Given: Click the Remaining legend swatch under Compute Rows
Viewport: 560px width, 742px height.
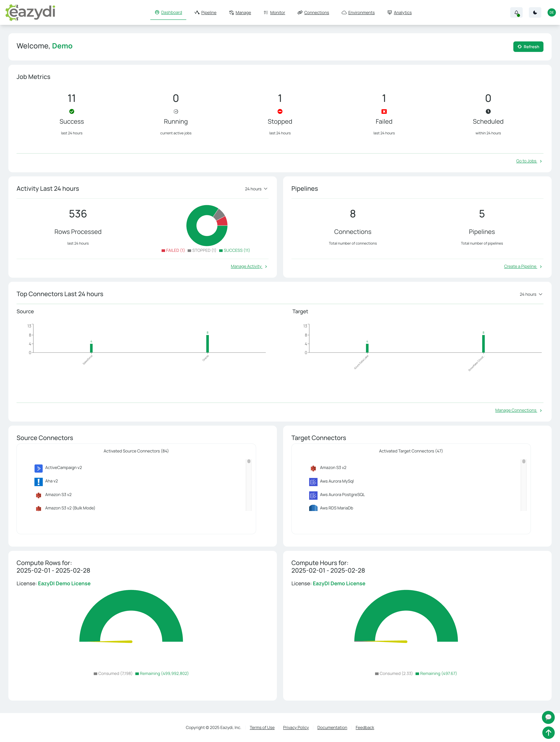Looking at the screenshot, I should 137,674.
